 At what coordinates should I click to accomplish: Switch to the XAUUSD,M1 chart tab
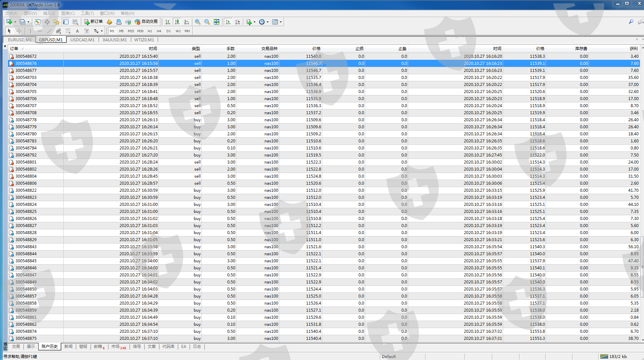(114, 40)
